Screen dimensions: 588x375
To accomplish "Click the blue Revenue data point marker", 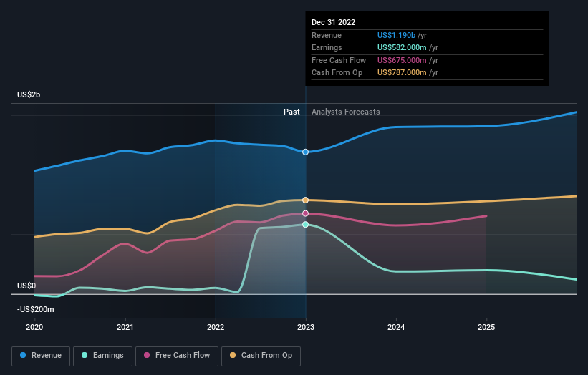I will [306, 152].
